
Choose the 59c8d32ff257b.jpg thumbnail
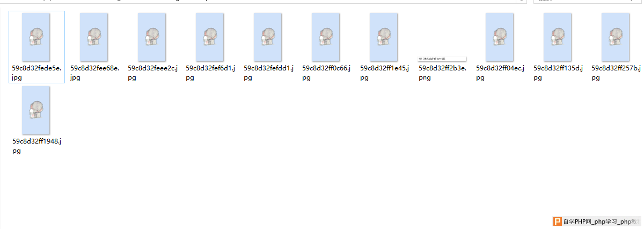tap(616, 37)
